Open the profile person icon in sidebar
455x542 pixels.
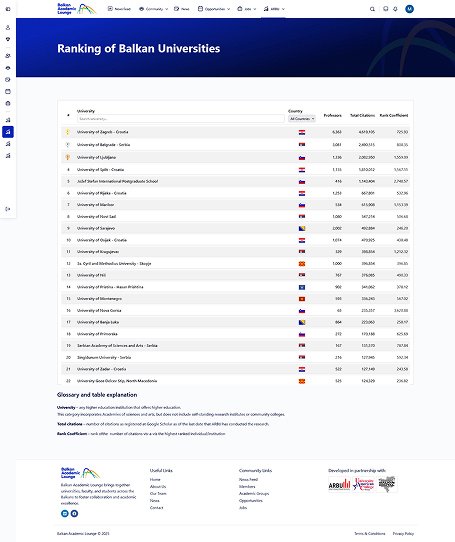(8, 28)
